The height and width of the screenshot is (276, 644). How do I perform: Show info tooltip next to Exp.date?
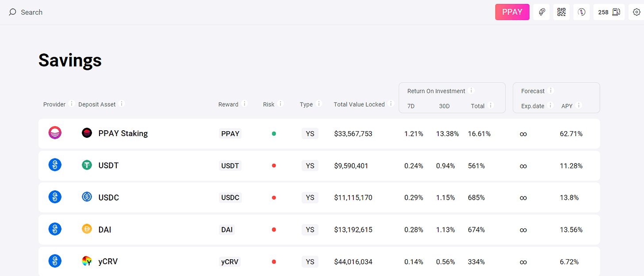pos(551,106)
